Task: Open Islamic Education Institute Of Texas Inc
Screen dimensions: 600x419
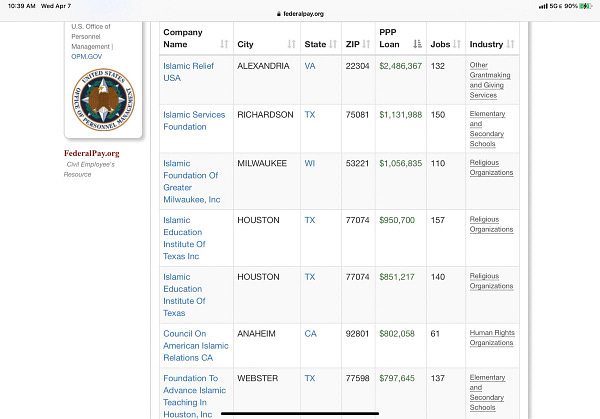Action: (x=184, y=238)
